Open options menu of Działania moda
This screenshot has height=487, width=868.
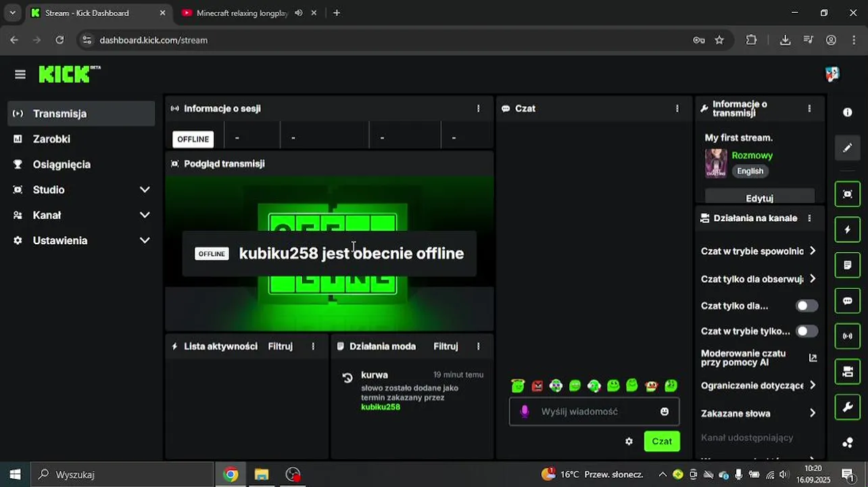coord(478,346)
